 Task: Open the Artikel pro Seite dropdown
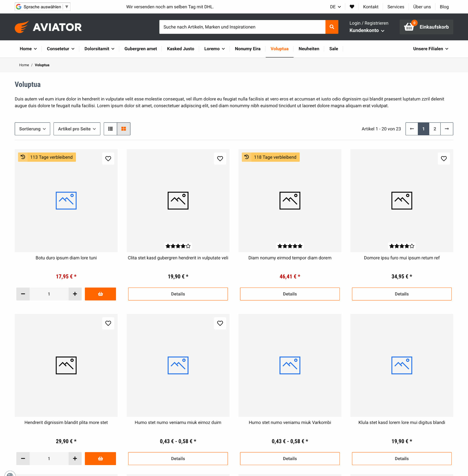77,129
